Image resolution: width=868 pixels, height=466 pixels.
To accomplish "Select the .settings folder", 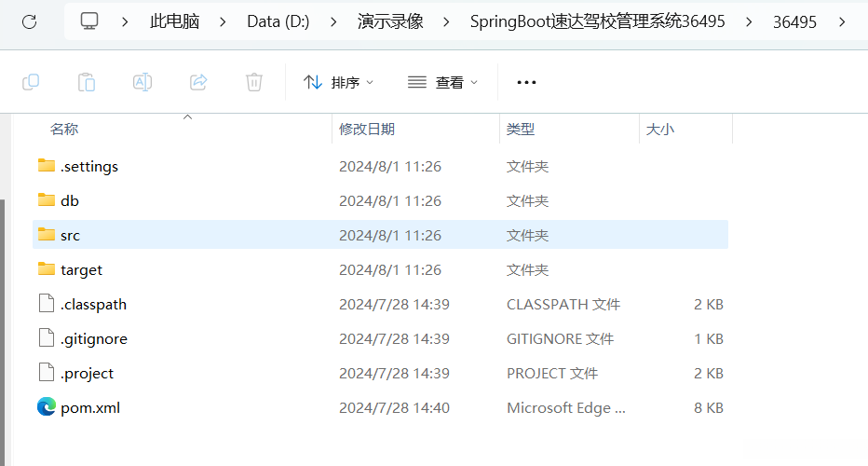I will click(89, 166).
